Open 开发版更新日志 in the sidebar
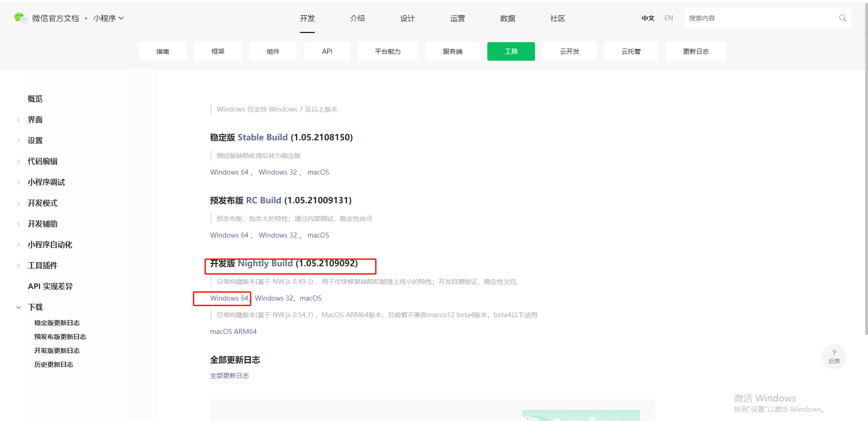Screen dimensions: 868x421 pos(57,351)
